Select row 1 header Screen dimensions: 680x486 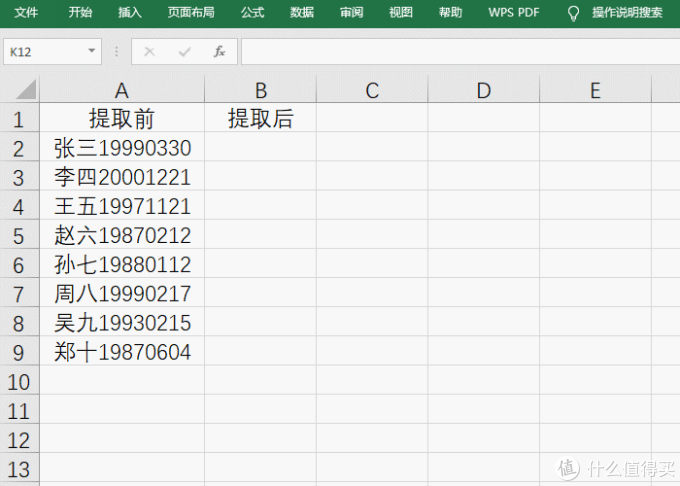(x=19, y=119)
